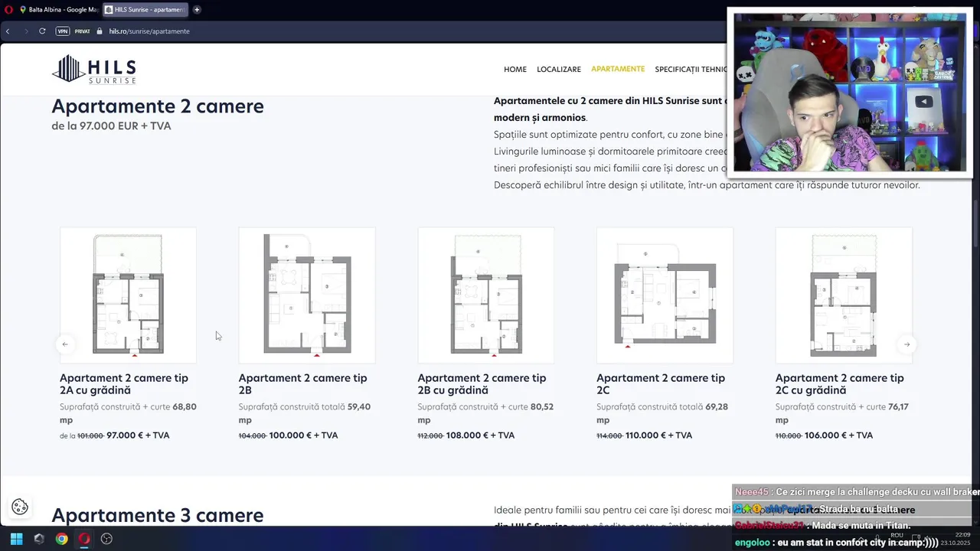
Task: Open cookie settings icon
Action: coord(20,507)
